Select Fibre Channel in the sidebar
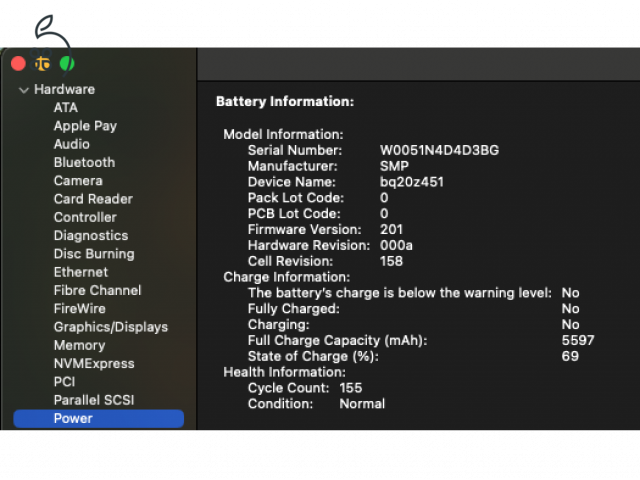This screenshot has width=640, height=480. pos(98,291)
